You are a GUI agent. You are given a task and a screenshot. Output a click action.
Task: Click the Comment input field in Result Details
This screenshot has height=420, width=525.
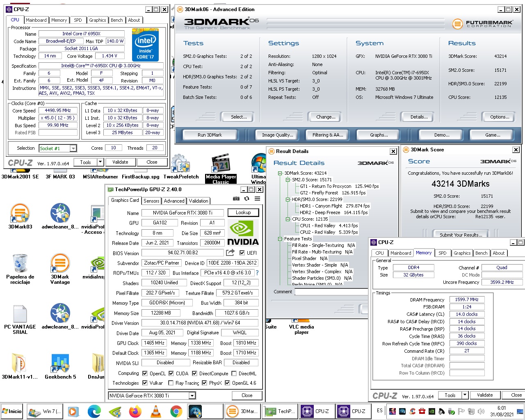pos(331,292)
